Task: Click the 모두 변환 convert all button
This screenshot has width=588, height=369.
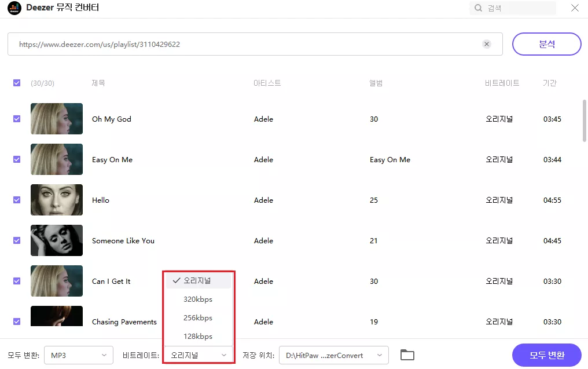Action: coord(546,355)
